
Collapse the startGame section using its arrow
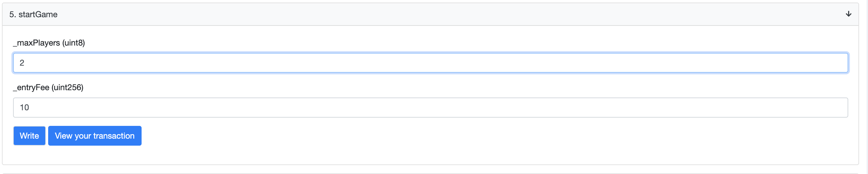coord(848,14)
